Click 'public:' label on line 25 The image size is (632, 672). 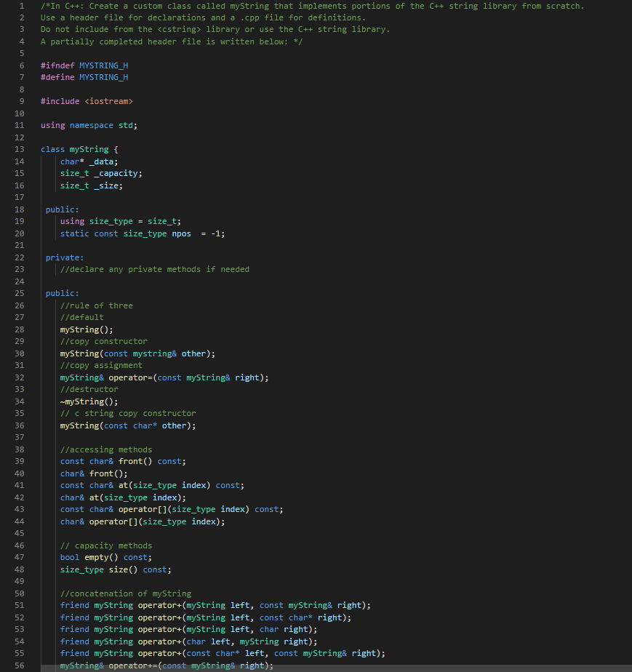(62, 293)
